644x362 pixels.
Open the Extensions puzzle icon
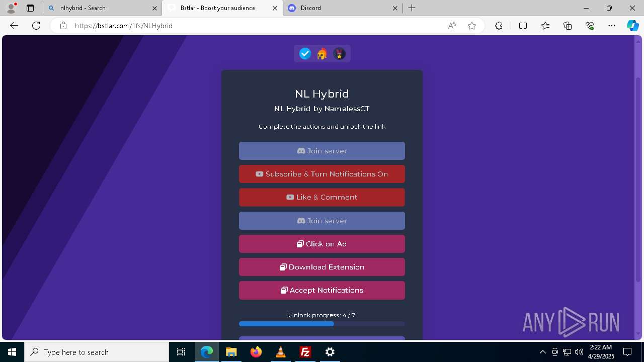point(499,26)
